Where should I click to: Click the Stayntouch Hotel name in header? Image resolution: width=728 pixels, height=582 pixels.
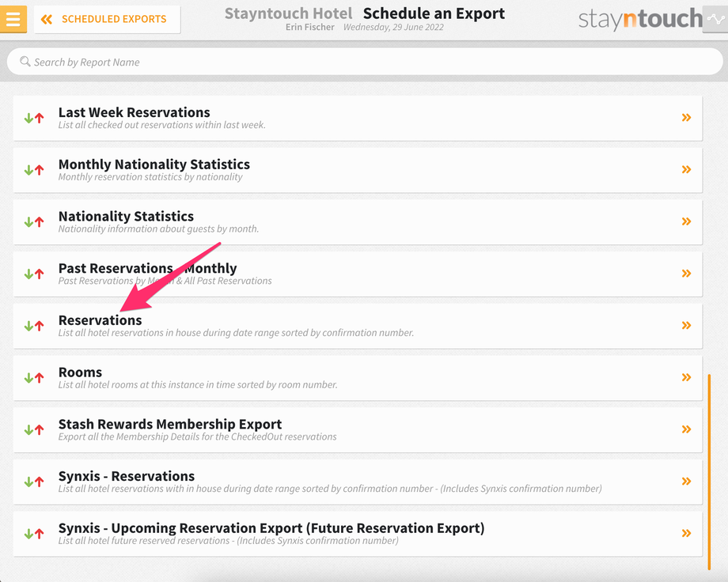click(x=288, y=13)
